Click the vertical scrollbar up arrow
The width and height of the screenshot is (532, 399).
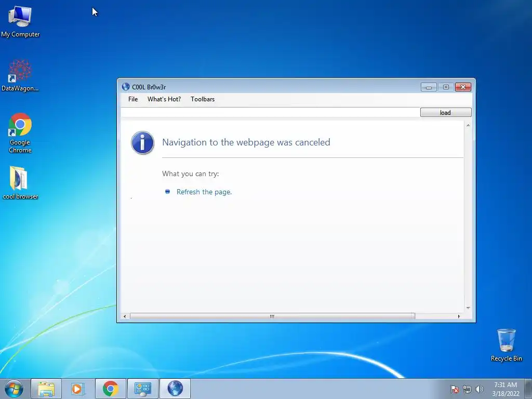(468, 125)
